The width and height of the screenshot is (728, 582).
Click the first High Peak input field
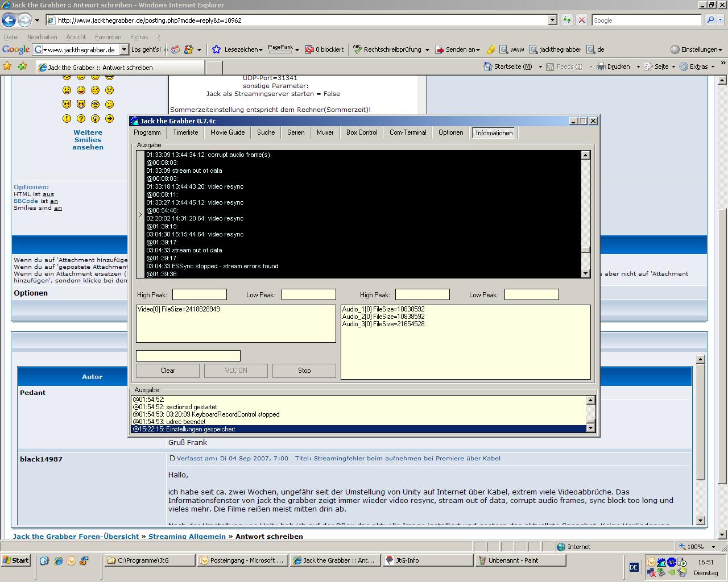[199, 294]
